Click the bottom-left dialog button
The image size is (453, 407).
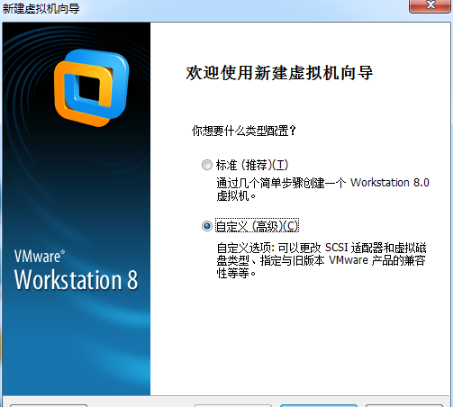pyautogui.click(x=49, y=405)
